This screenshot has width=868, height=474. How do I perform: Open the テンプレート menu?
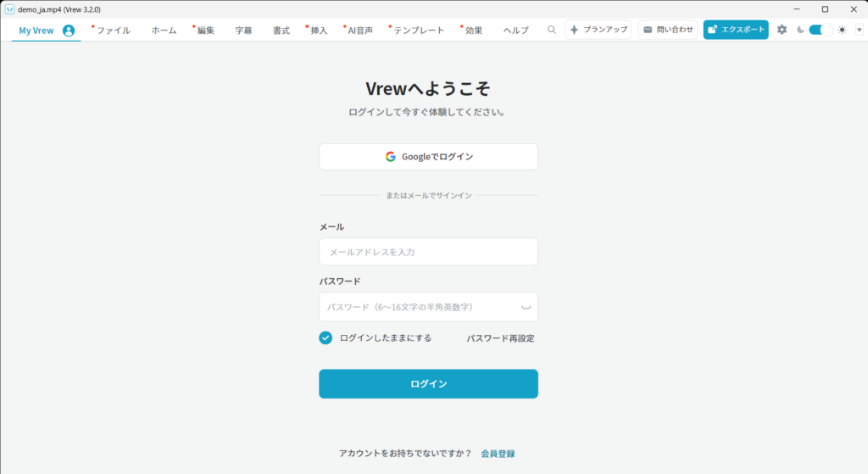coord(419,31)
